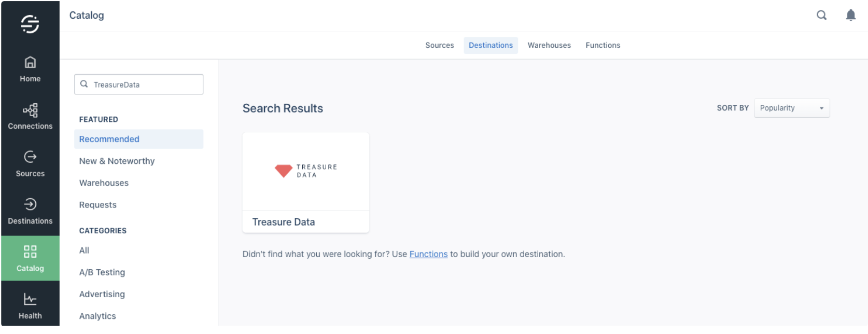This screenshot has height=334, width=868.
Task: Go to Home in the sidebar
Action: pos(30,69)
